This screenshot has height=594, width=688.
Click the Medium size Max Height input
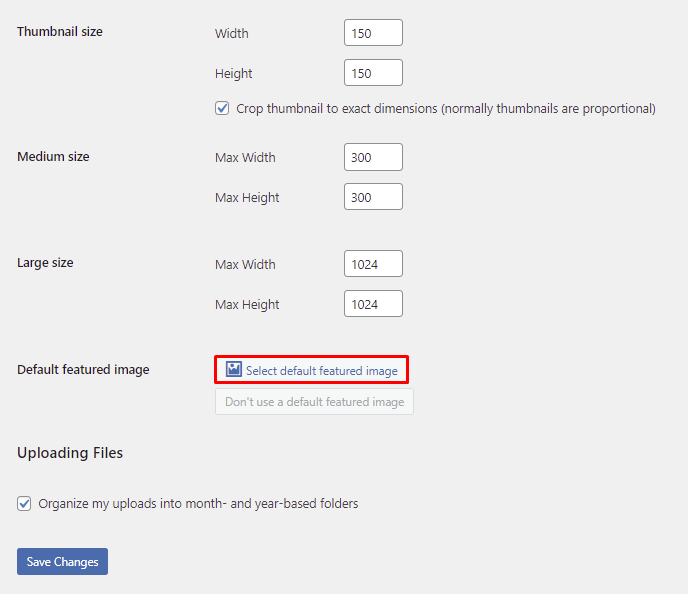pyautogui.click(x=373, y=197)
